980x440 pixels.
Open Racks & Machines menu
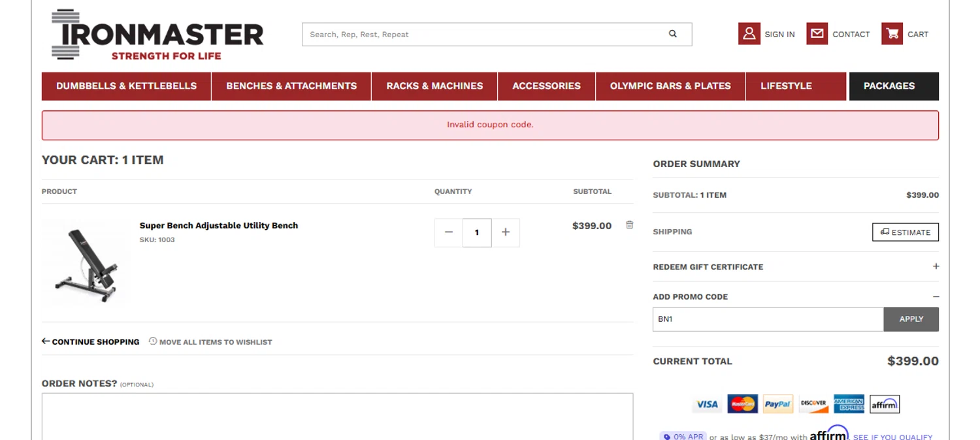[x=434, y=86]
